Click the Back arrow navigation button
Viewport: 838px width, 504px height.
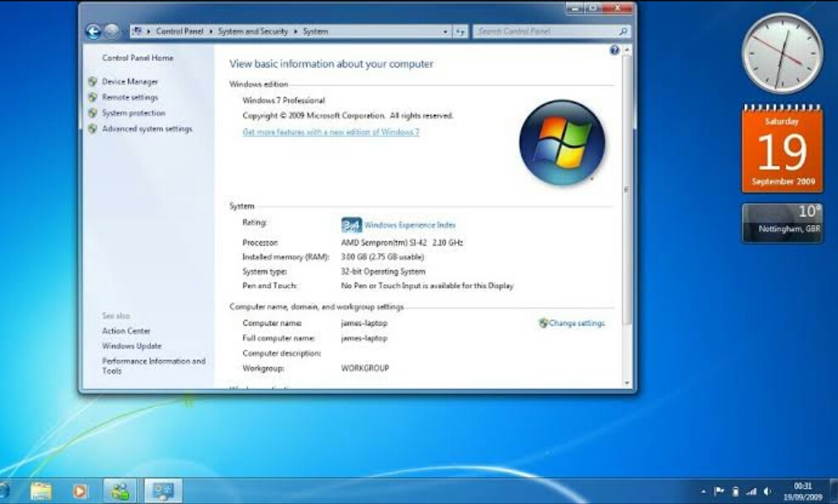(x=93, y=31)
